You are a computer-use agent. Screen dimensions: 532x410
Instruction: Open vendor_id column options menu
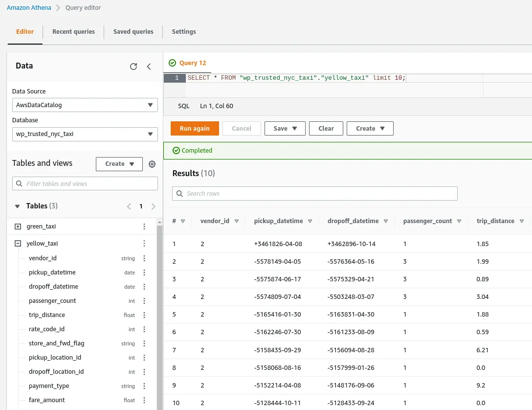(x=144, y=258)
